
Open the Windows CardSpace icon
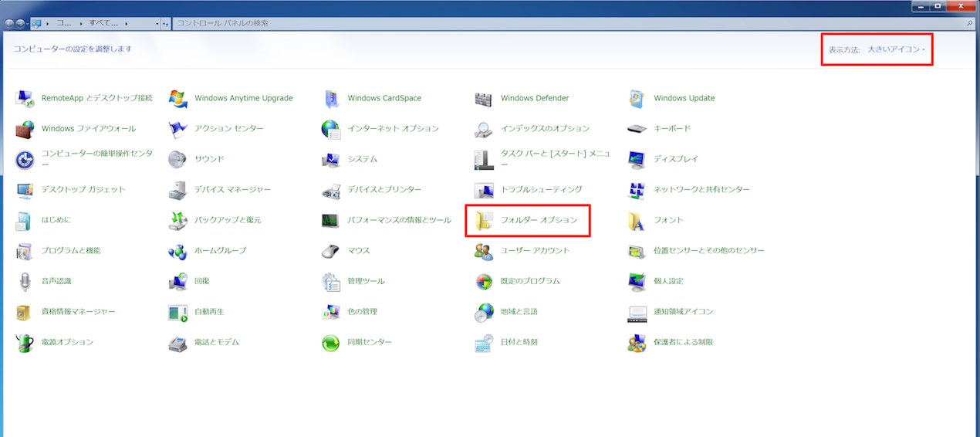click(331, 99)
